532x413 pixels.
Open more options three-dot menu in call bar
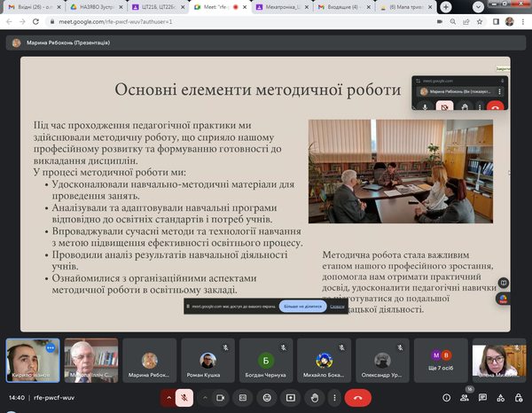(x=337, y=398)
